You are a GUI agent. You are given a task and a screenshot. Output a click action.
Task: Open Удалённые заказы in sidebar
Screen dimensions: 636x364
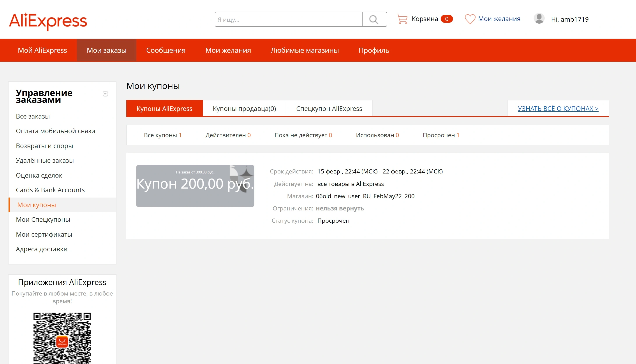coord(45,161)
